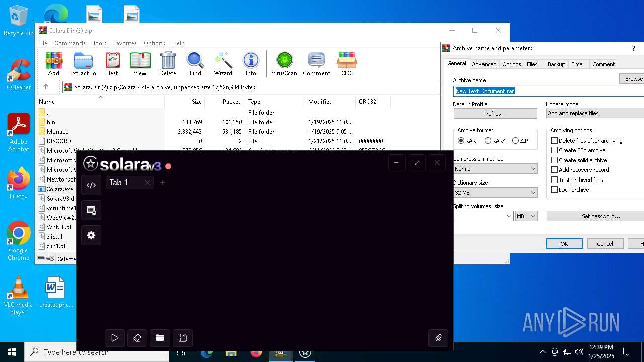The height and width of the screenshot is (362, 644).
Task: Click taskbar search box
Action: 97,352
